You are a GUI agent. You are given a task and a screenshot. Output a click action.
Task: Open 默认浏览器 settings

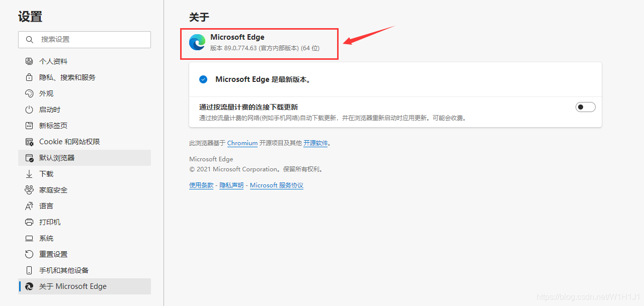pyautogui.click(x=85, y=158)
